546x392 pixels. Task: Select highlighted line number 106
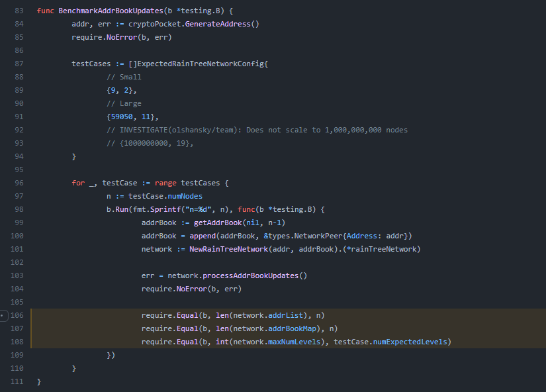click(17, 315)
